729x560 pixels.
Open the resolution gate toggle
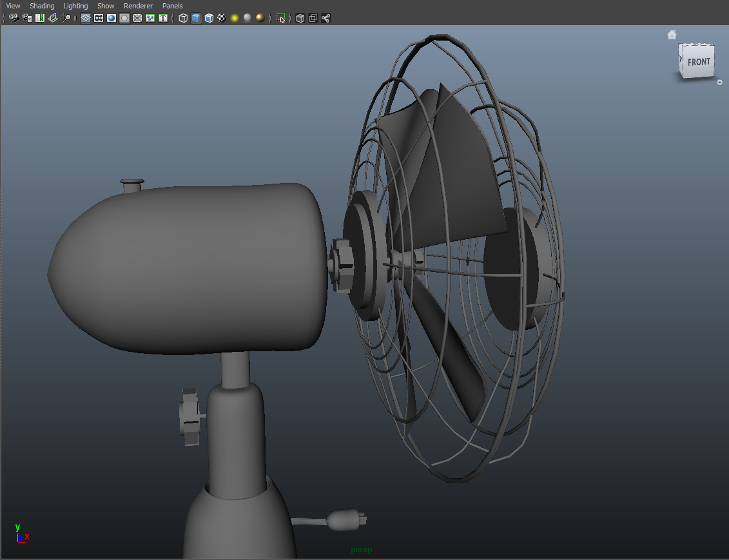point(111,18)
